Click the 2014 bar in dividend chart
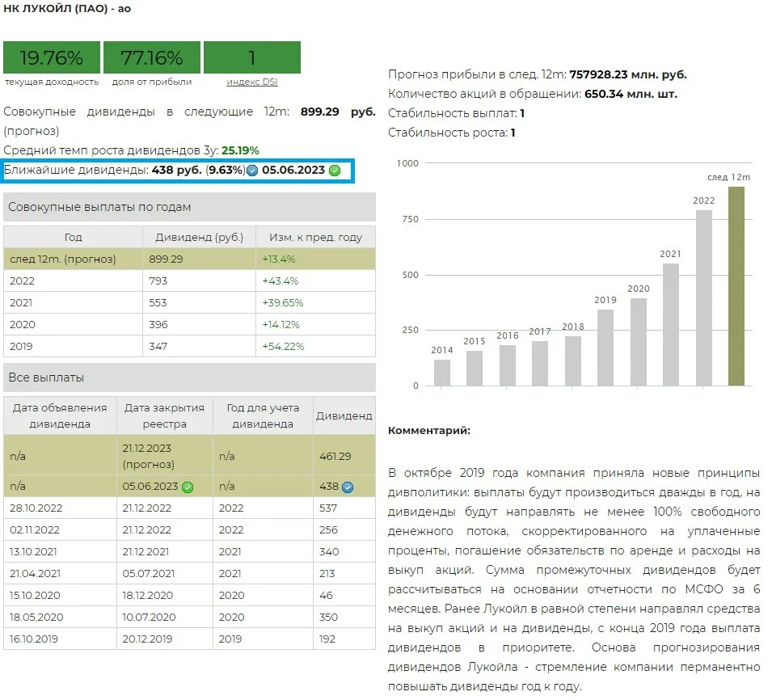Screen dimensions: 772x700 442,372
